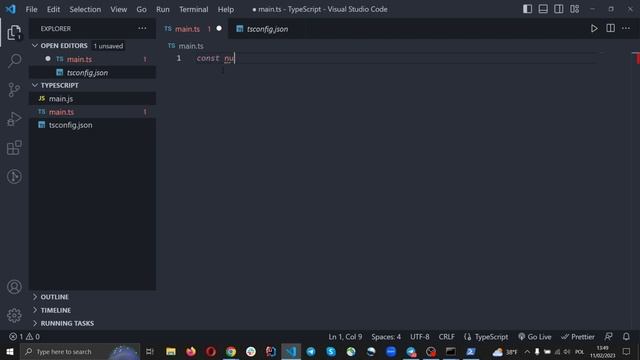
Task: Open the Terminal menu
Action: 193,9
